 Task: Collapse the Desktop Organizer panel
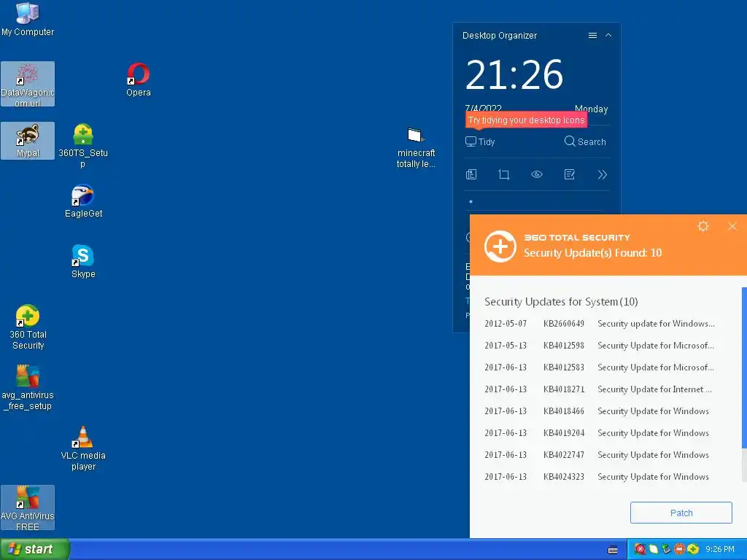[608, 35]
